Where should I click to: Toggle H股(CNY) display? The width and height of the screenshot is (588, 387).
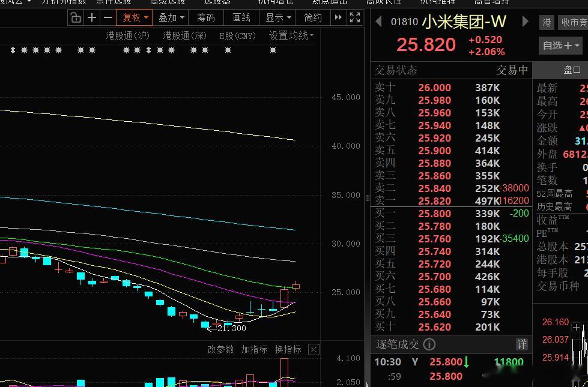(237, 36)
